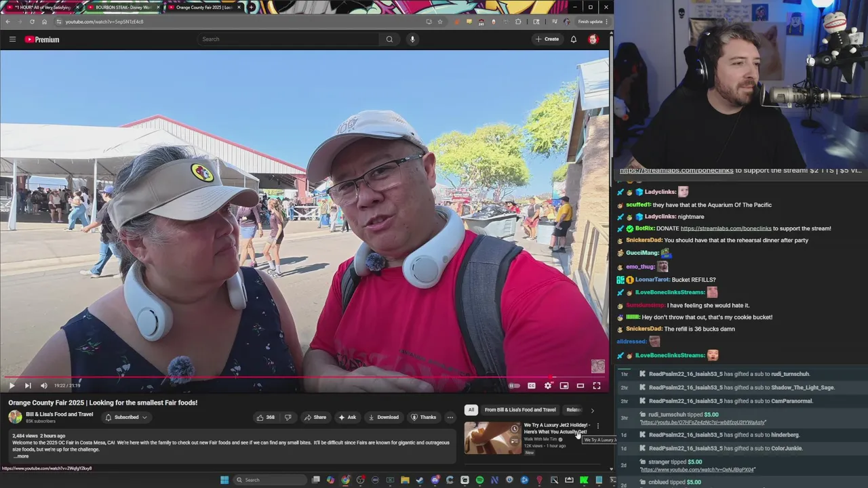Open rudi_turnschuh's tipped youtu.be link
Screen dimensions: 868x488
pos(703,422)
